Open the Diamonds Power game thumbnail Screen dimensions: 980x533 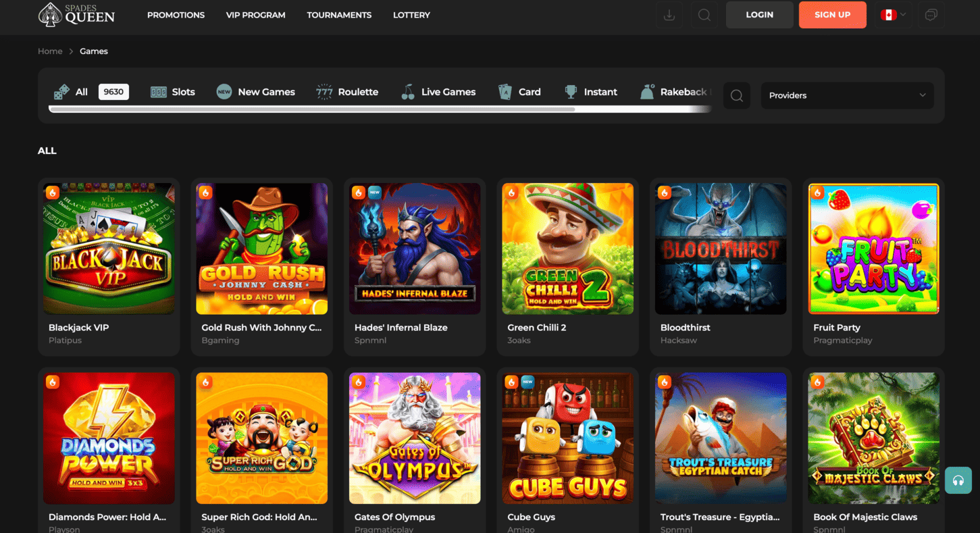[x=109, y=438]
